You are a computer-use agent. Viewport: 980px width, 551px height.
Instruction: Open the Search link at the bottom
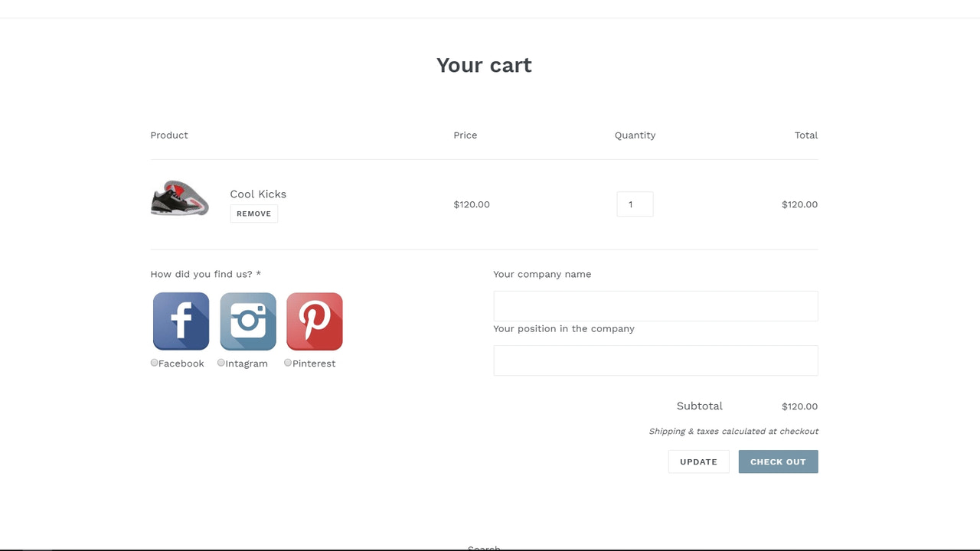tap(484, 548)
